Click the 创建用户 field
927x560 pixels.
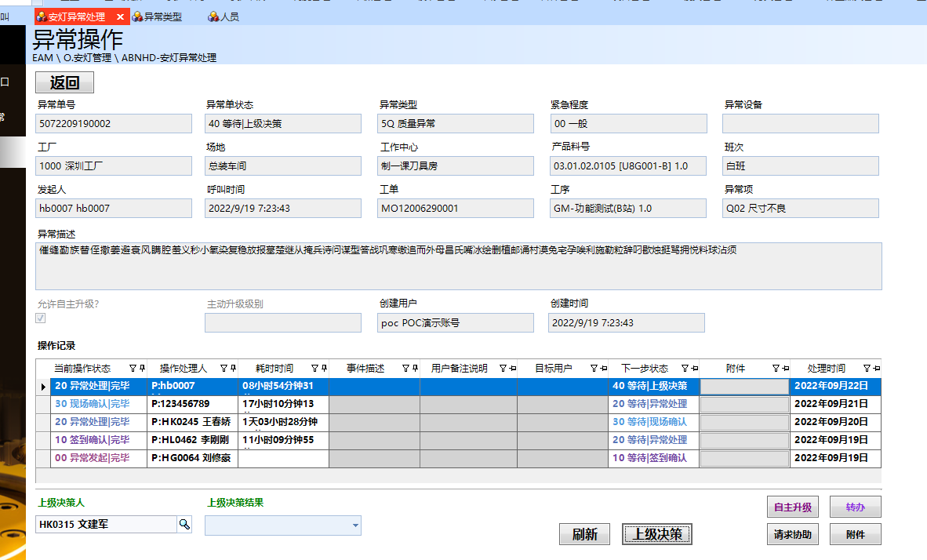pyautogui.click(x=456, y=323)
